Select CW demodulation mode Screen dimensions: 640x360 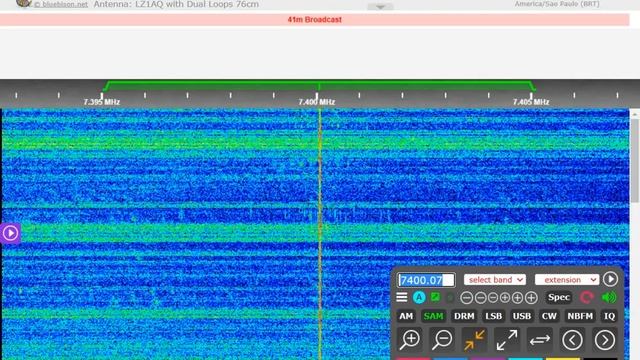pos(549,316)
